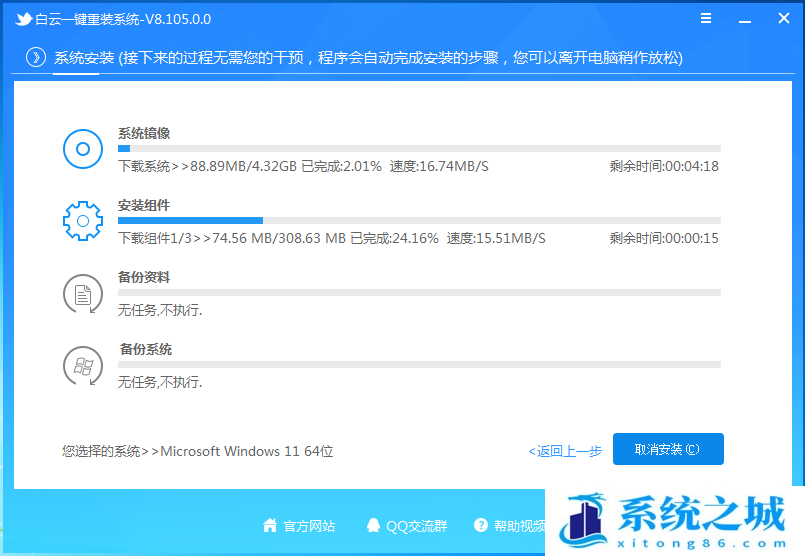Minimize the 白云一键重装系统 window
The image size is (805, 556).
tap(745, 22)
